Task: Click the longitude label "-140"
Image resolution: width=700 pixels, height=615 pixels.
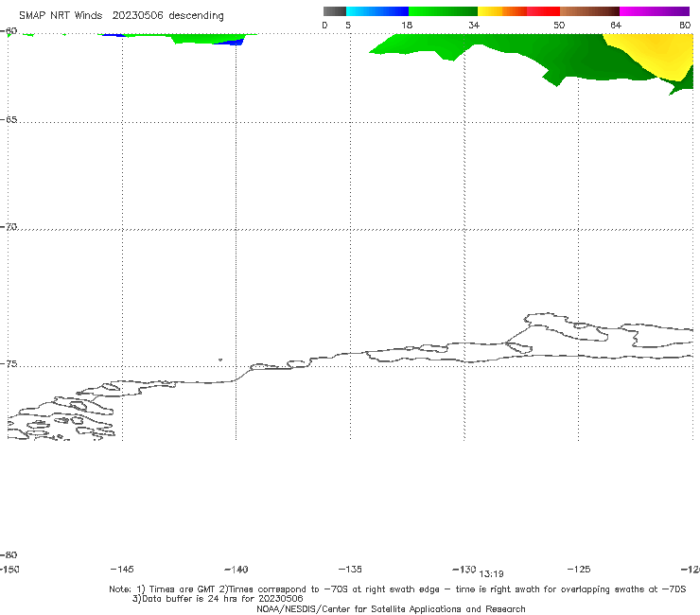Action: (236, 570)
